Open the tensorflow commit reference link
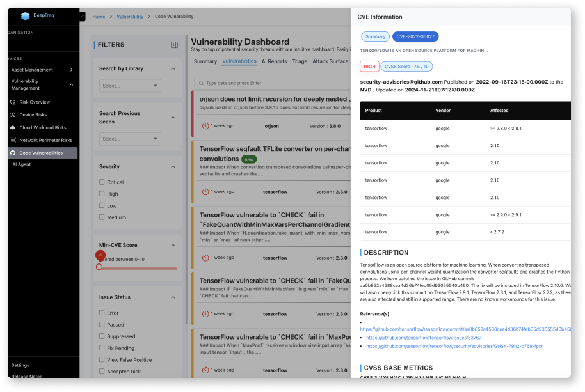585x392 pixels. (465, 329)
